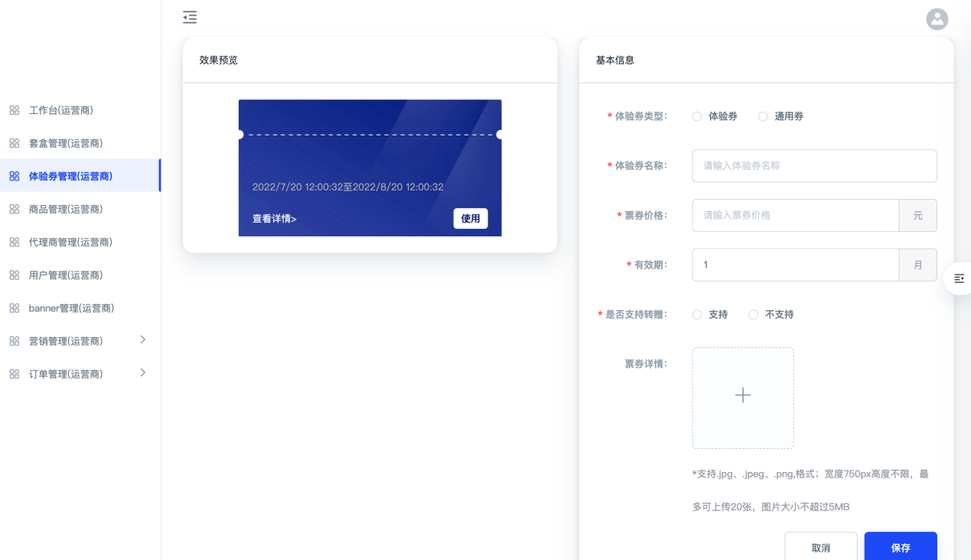This screenshot has width=971, height=560.
Task: Choose 不支持 for gift transfer
Action: click(x=754, y=314)
